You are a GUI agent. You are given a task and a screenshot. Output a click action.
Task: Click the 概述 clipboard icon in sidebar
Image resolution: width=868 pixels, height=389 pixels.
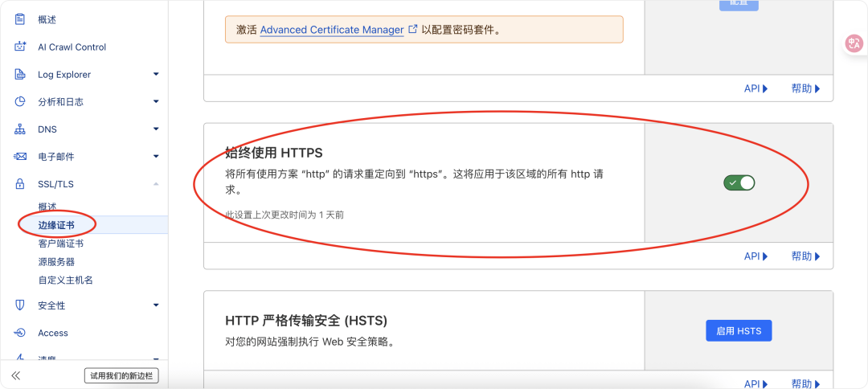pos(20,20)
